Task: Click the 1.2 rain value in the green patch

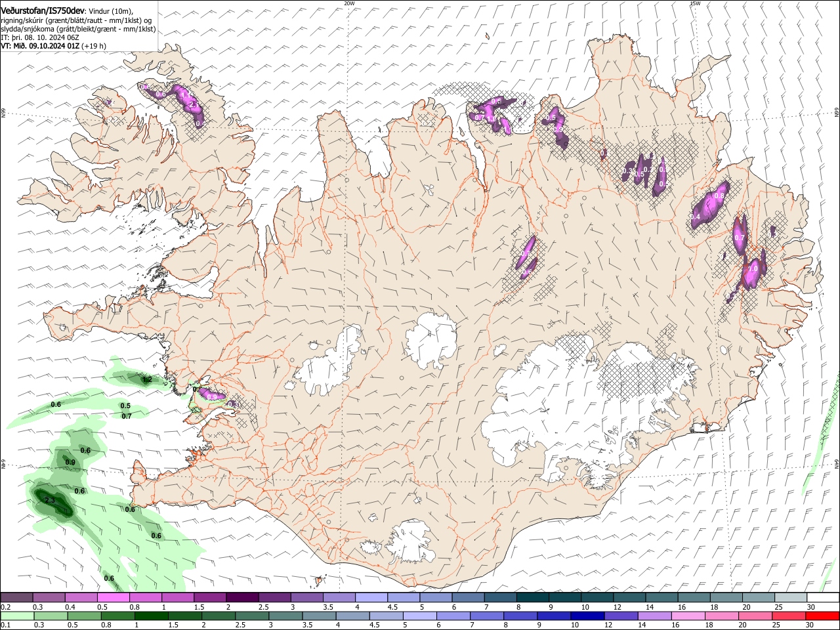Action: pyautogui.click(x=147, y=379)
